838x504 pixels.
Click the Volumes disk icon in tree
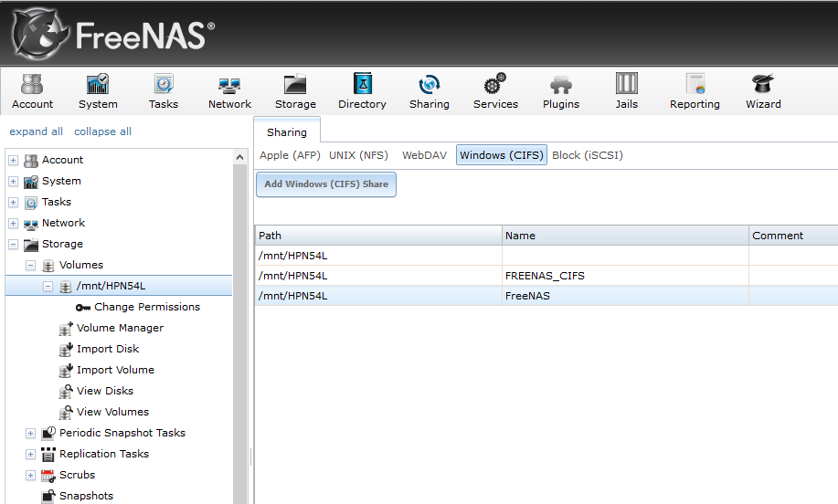point(48,266)
